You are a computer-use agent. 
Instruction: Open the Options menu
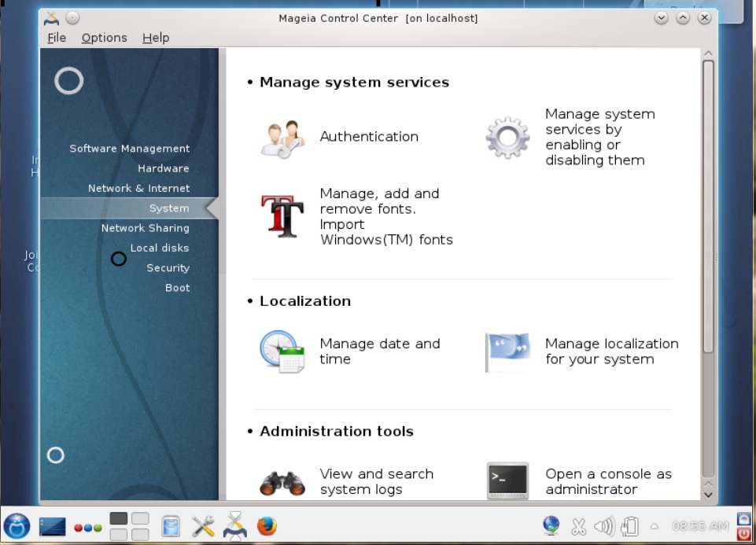104,38
